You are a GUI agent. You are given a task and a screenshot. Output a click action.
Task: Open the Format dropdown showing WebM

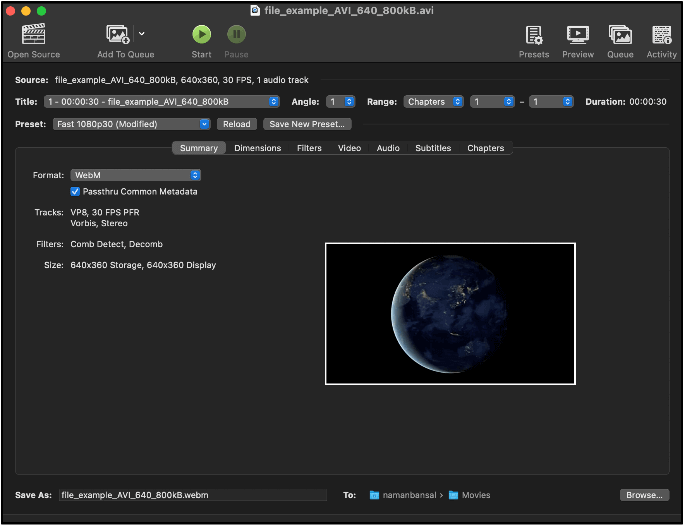pyautogui.click(x=135, y=175)
